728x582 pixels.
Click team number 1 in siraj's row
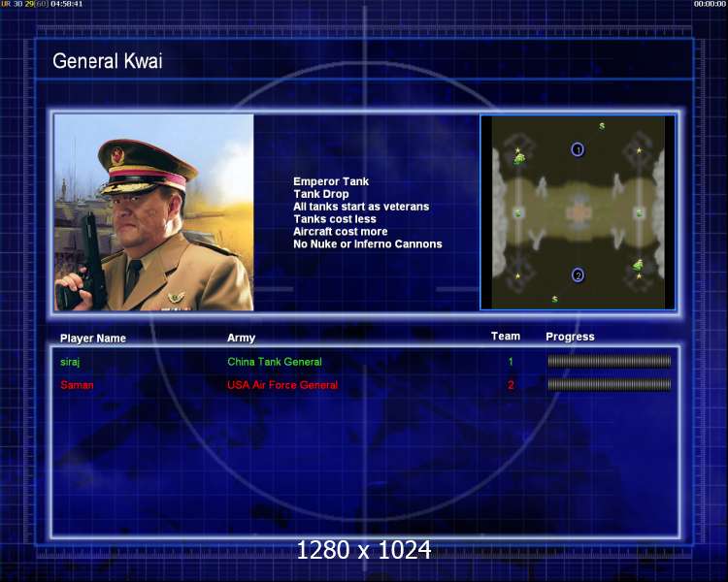point(511,362)
